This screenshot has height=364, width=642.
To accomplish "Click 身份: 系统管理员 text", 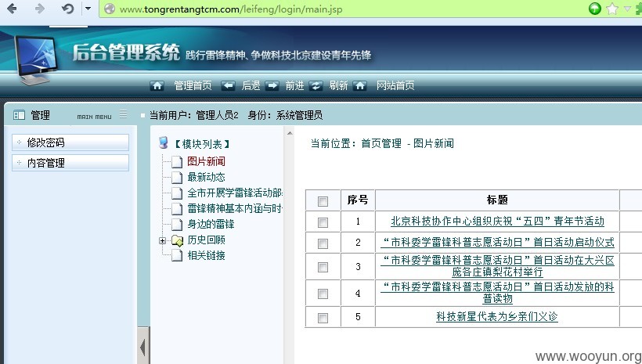I will [285, 115].
